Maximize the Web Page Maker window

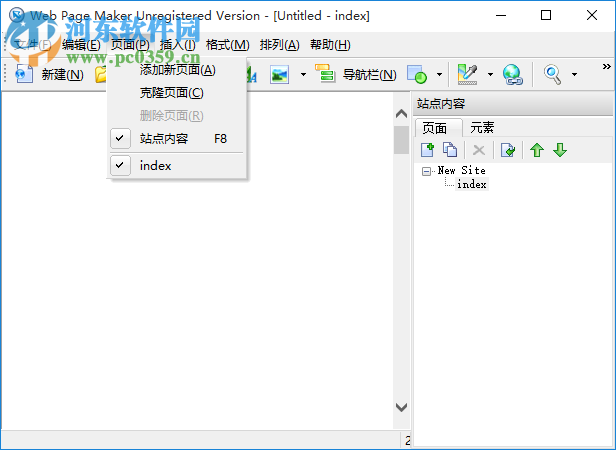[546, 15]
